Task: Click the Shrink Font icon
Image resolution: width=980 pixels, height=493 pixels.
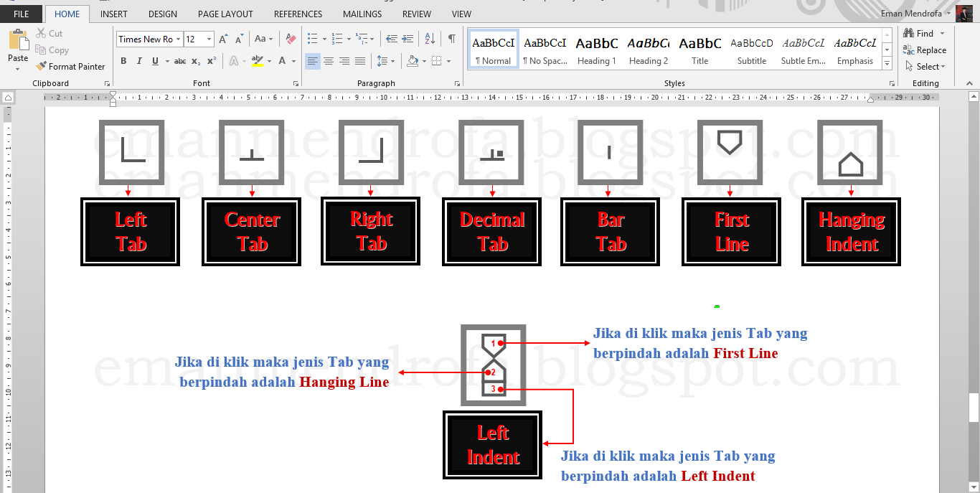Action: (x=240, y=39)
